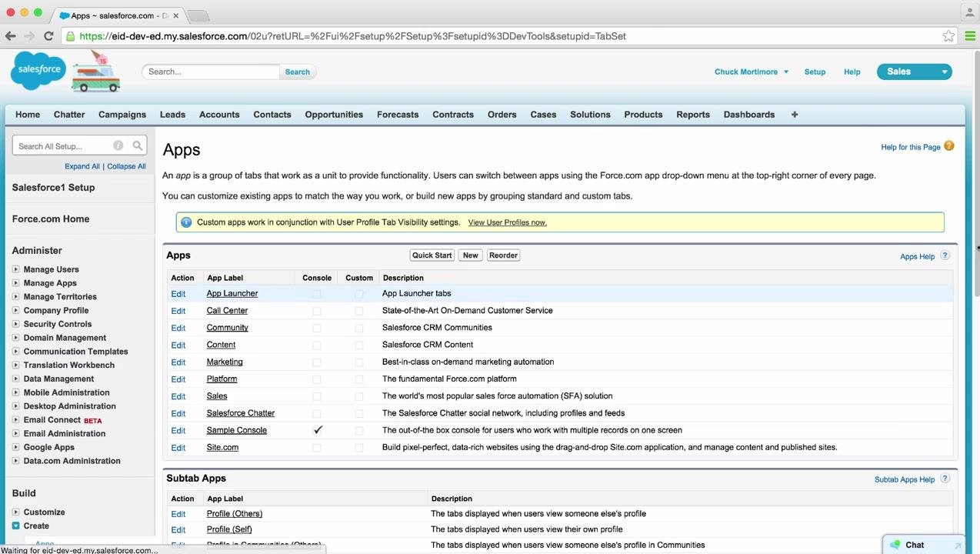Expand Company Profile tree node

15,310
